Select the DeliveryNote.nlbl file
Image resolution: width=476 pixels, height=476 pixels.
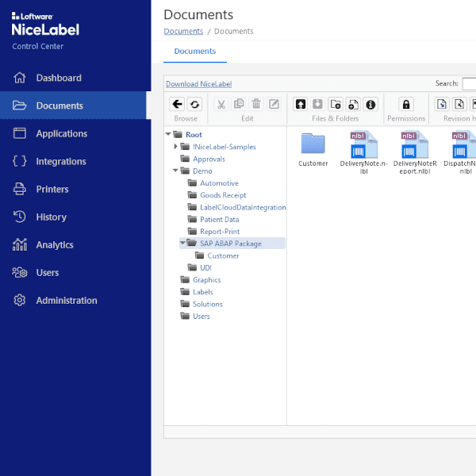(x=363, y=152)
